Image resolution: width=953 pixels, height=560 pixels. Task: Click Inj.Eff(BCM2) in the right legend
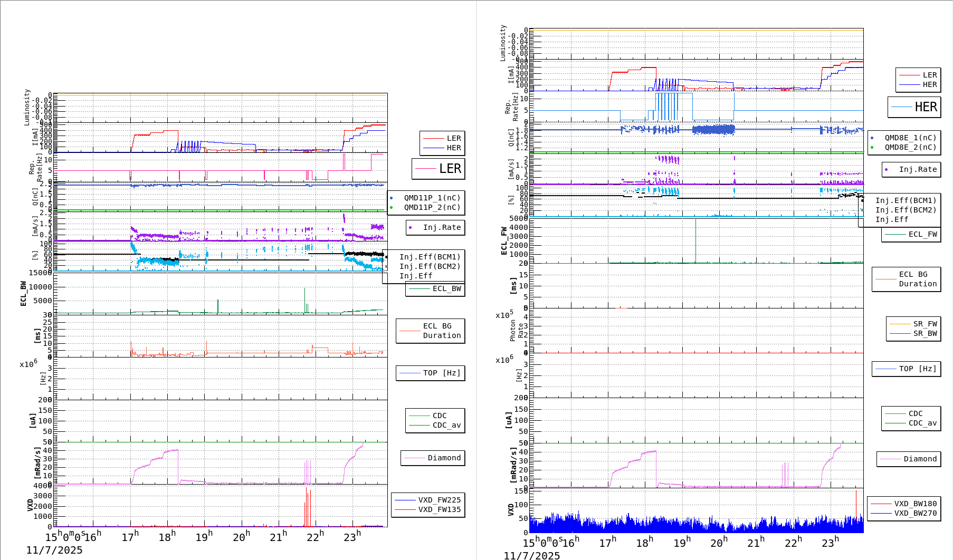click(x=906, y=210)
